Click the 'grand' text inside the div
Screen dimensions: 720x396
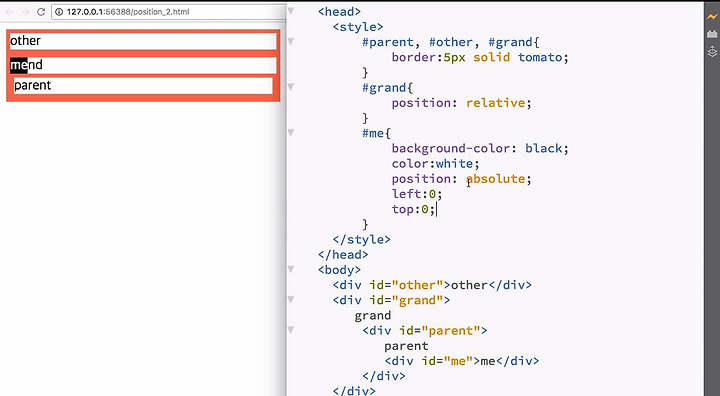pyautogui.click(x=373, y=316)
